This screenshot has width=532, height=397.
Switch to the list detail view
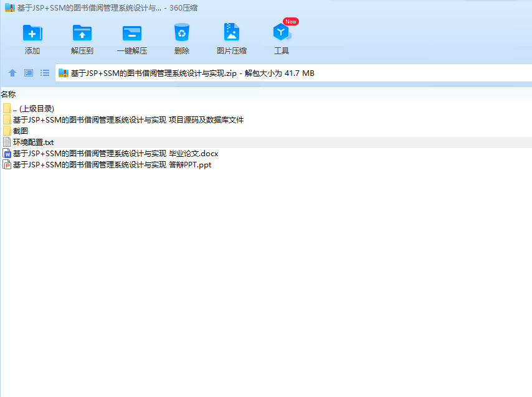coord(45,73)
